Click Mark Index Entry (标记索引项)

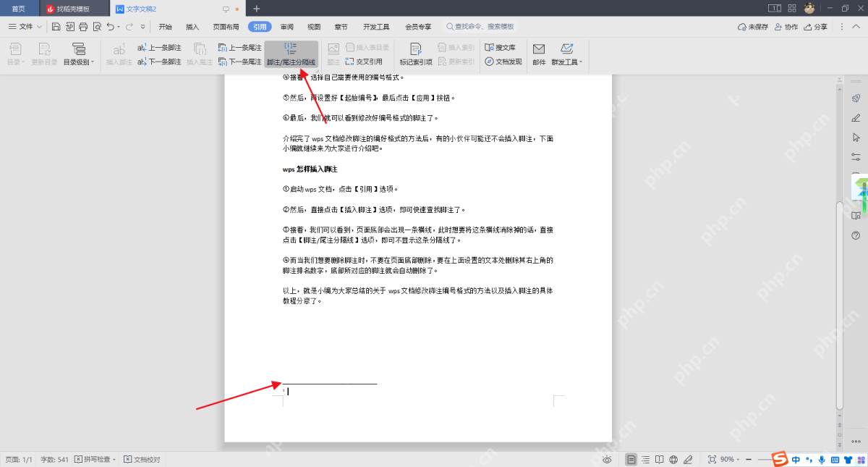pos(416,55)
